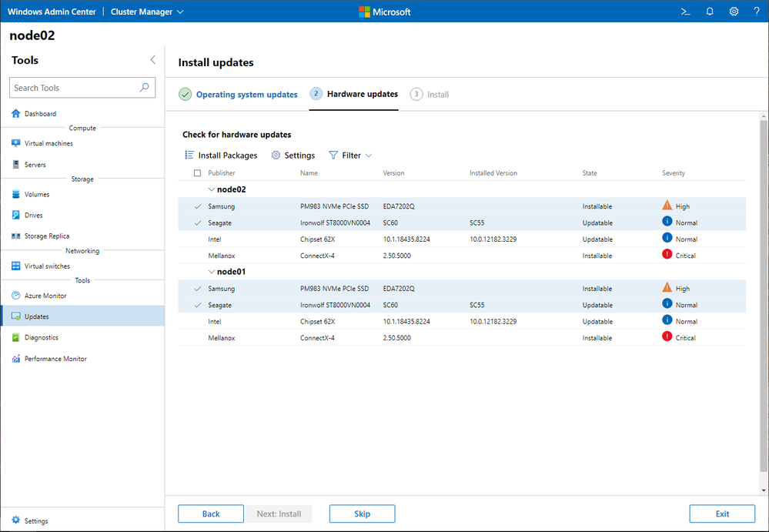Open the notifications bell
The image size is (769, 532).
(x=710, y=12)
